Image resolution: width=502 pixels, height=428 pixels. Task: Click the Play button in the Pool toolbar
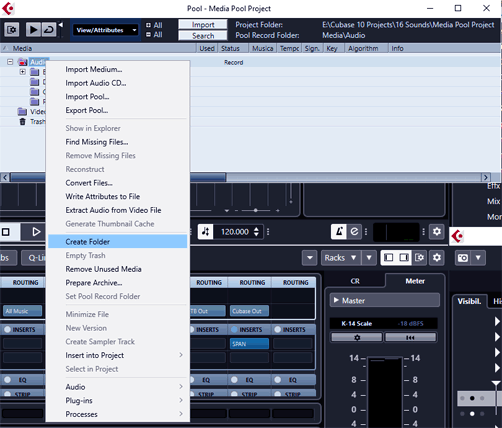coord(33,30)
